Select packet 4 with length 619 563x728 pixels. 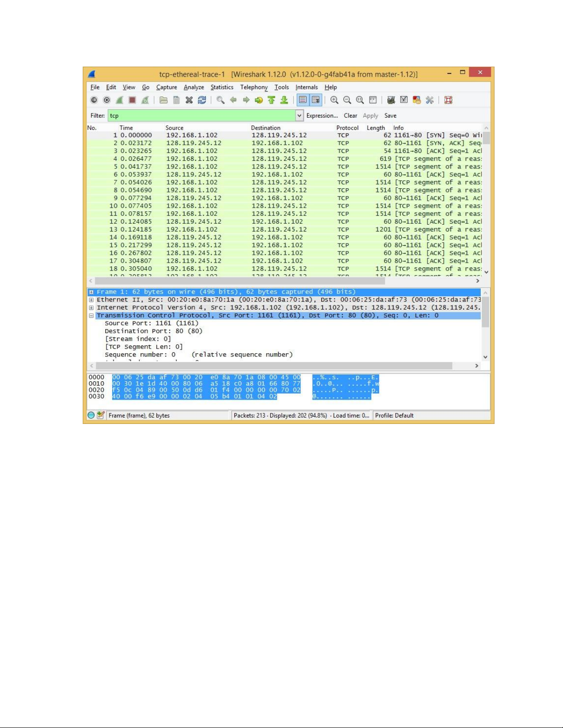(284, 159)
